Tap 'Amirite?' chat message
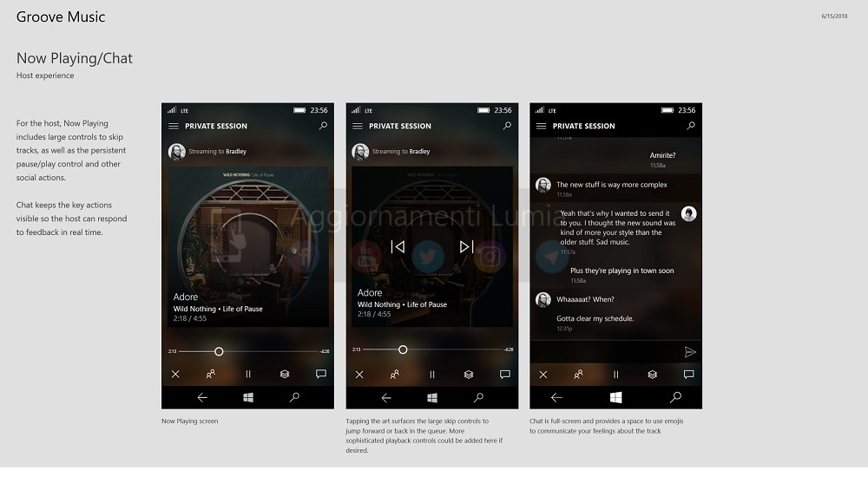This screenshot has height=496, width=868. 662,155
